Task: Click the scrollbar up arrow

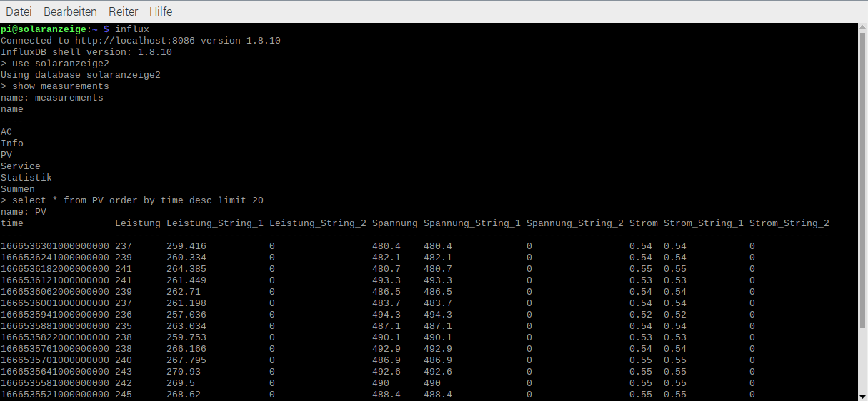Action: (862, 27)
